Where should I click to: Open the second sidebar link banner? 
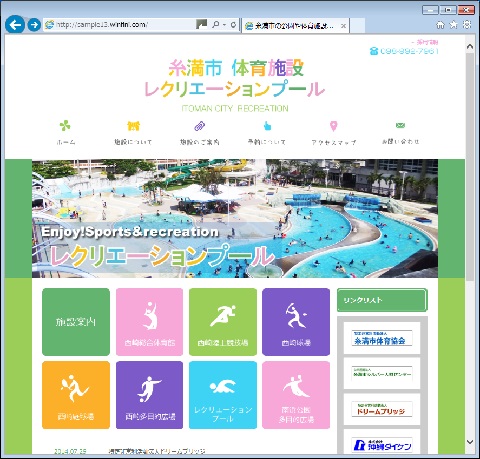click(x=382, y=374)
